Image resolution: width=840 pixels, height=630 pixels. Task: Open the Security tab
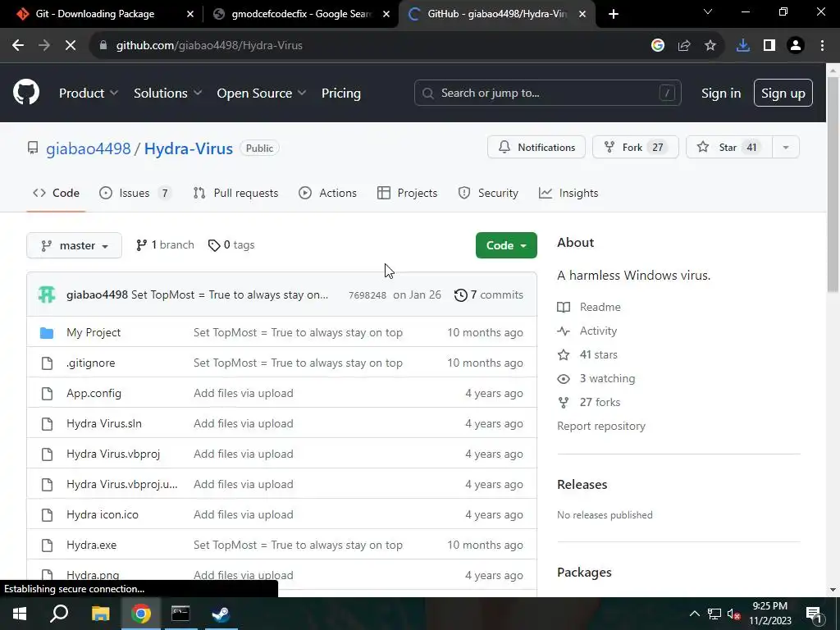pos(488,193)
